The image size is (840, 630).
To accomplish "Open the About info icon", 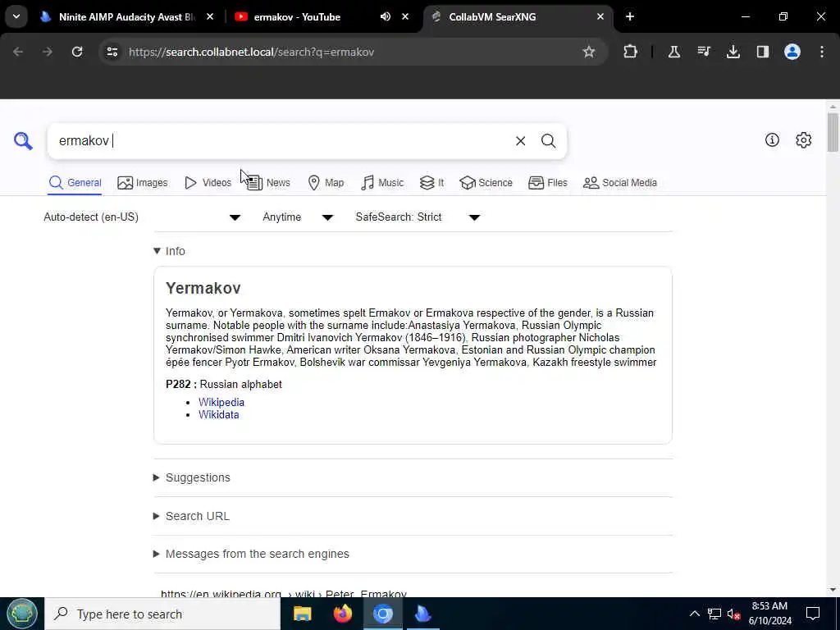I will (x=772, y=139).
